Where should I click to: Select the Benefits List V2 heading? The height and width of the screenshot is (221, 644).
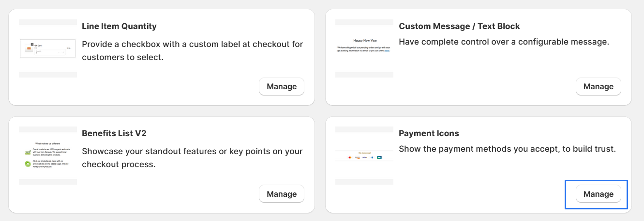115,133
